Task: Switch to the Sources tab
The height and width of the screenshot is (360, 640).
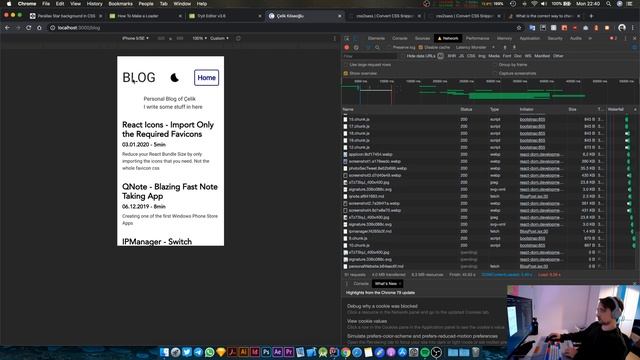Action: pyautogui.click(x=422, y=38)
